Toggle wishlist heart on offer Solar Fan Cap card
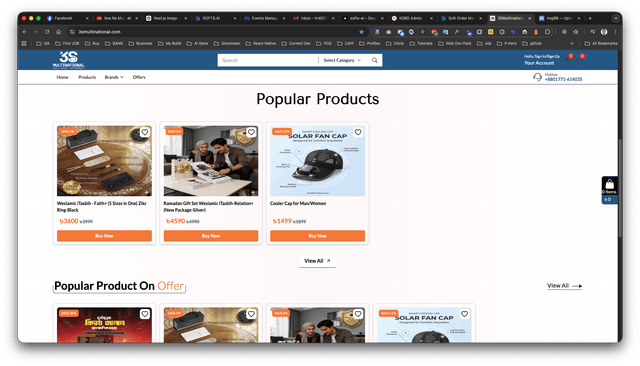640x366 pixels. pyautogui.click(x=464, y=314)
